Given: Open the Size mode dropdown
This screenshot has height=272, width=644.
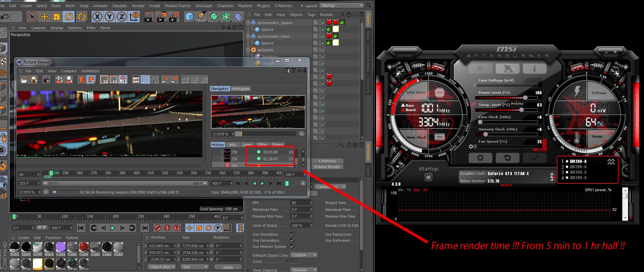Looking at the screenshot, I should 195,267.
